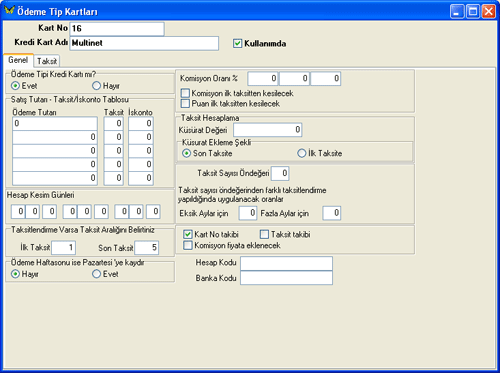Screen dimensions: 500x373
Task: Switch to the Taksit tab
Action: click(47, 61)
